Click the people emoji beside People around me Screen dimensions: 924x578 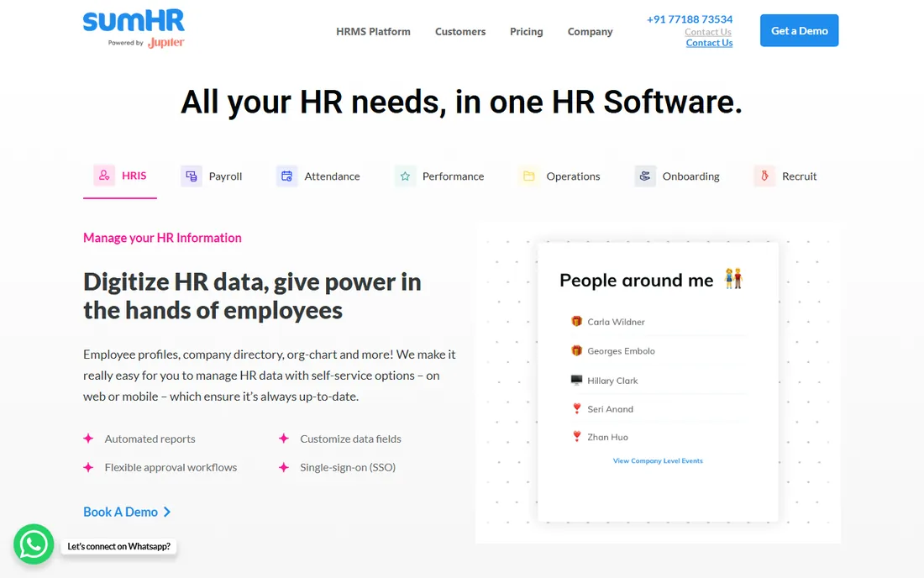(733, 278)
